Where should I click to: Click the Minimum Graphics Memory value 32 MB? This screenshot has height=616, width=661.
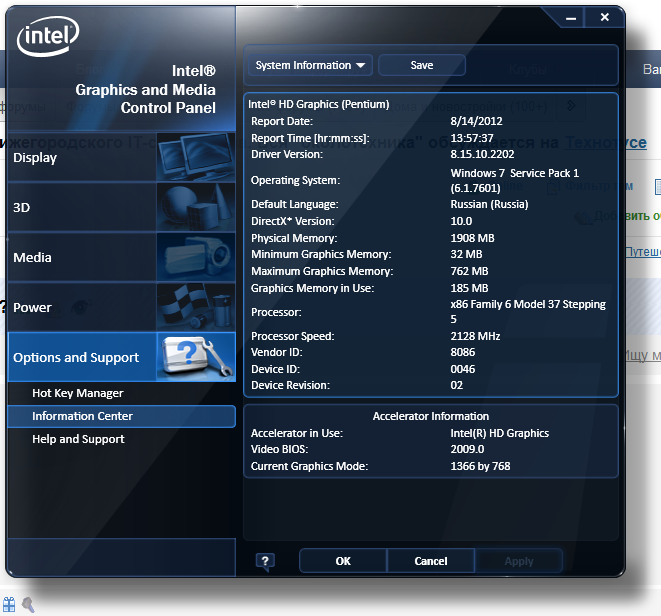(x=466, y=254)
